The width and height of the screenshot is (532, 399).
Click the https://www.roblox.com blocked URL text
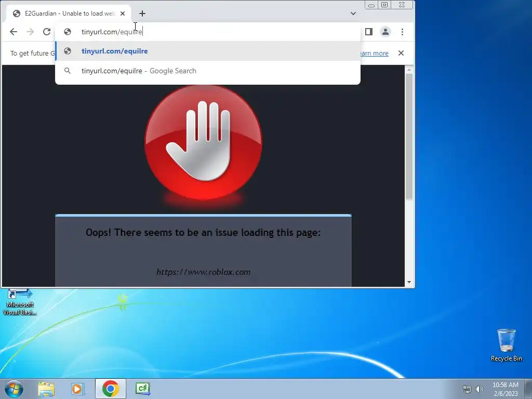(x=203, y=272)
